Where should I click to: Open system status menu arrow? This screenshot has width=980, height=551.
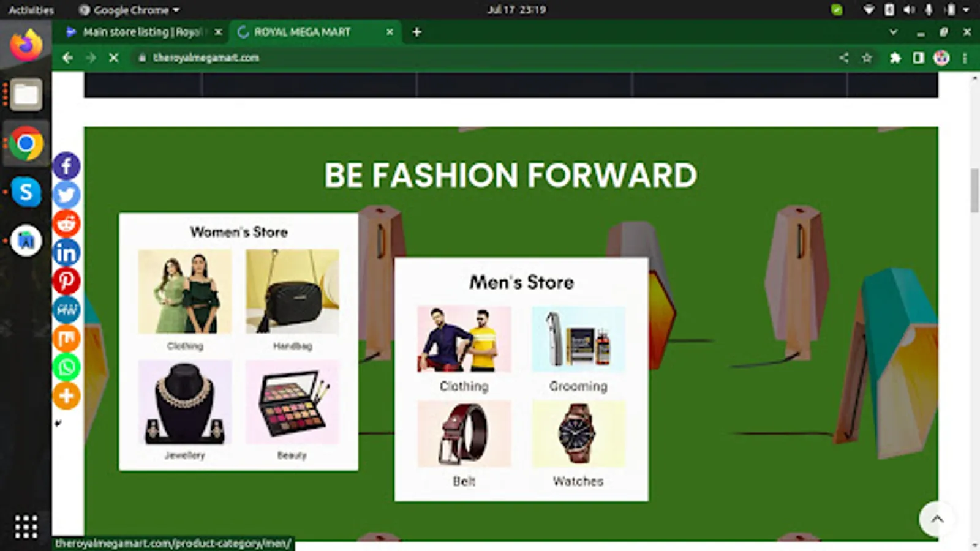[966, 10]
